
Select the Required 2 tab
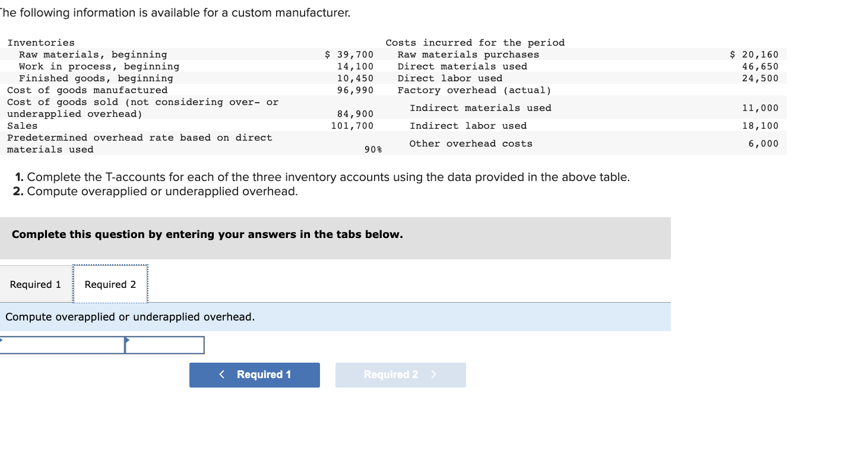[110, 284]
